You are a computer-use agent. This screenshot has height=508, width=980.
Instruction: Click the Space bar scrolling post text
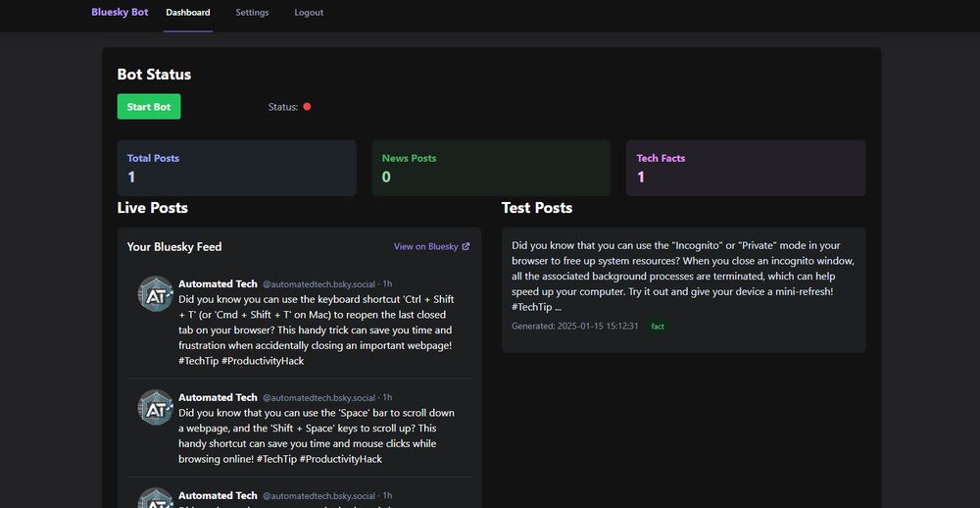tap(317, 436)
